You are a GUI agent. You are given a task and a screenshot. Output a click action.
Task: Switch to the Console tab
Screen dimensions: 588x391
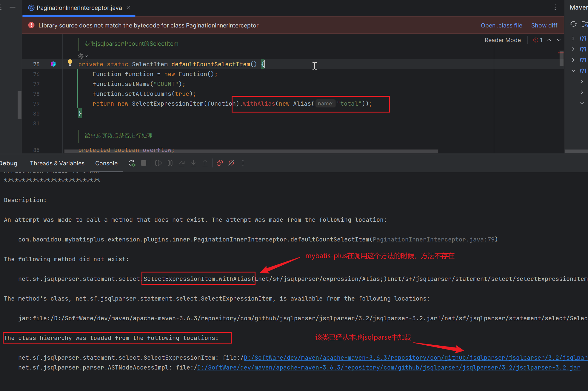106,163
